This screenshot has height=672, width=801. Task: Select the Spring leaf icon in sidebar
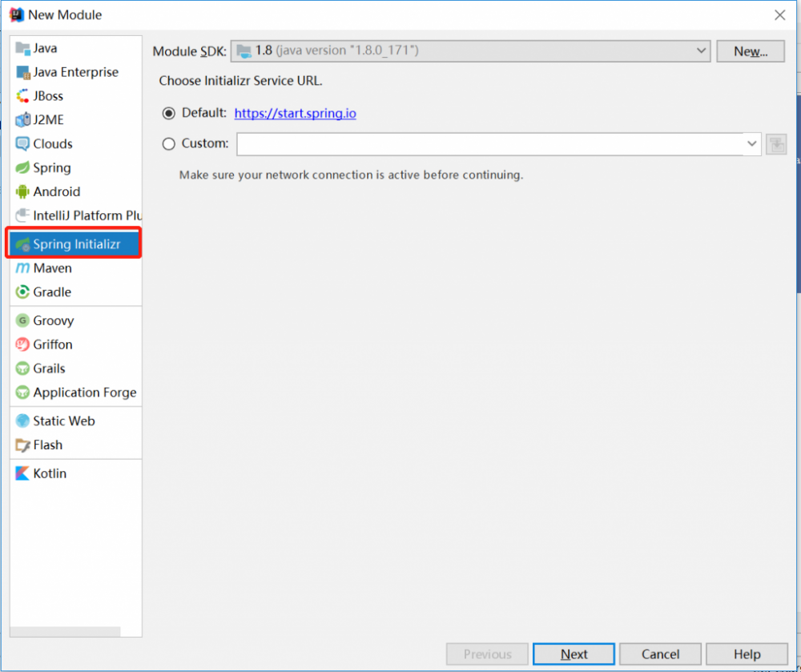click(x=26, y=168)
